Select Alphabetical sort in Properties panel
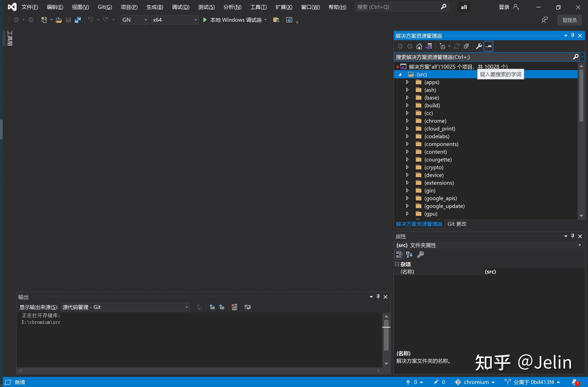This screenshot has width=588, height=387. click(409, 255)
